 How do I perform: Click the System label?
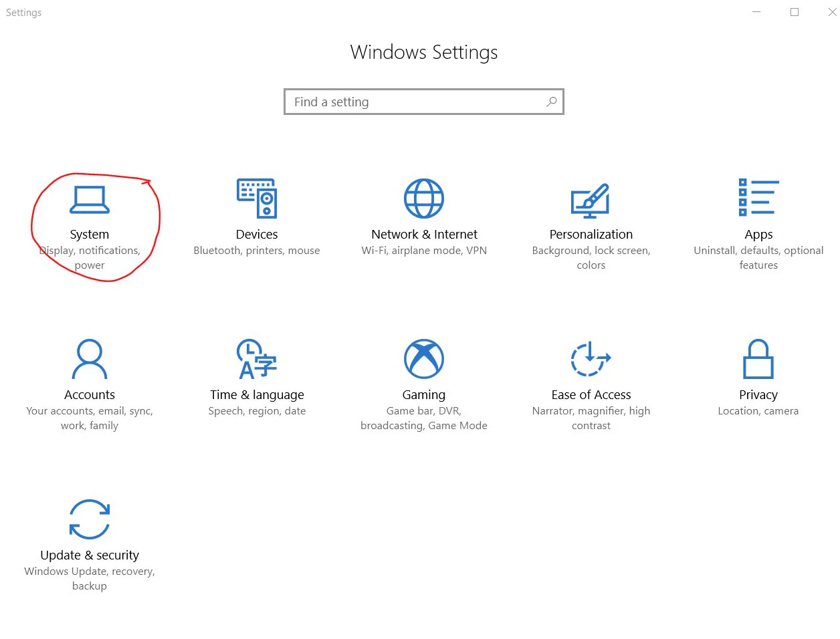90,235
